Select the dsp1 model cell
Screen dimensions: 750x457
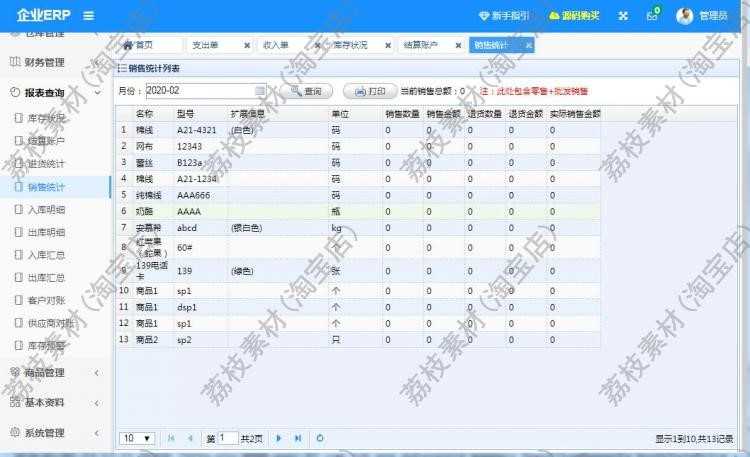tap(187, 307)
